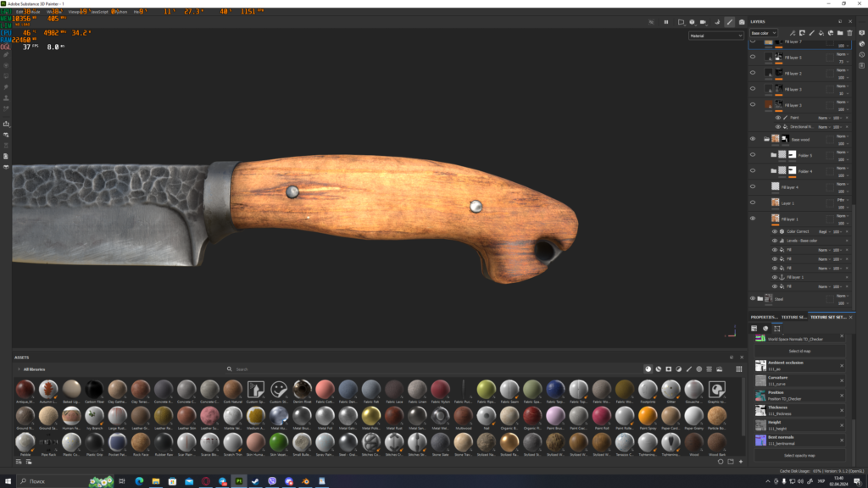Filter assets by materials icon

point(648,369)
